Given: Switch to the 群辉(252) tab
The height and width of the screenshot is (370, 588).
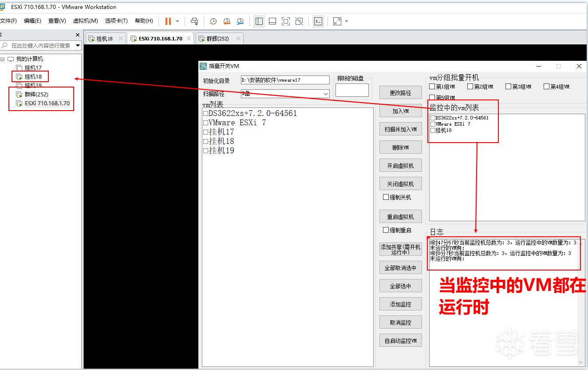Looking at the screenshot, I should tap(217, 39).
